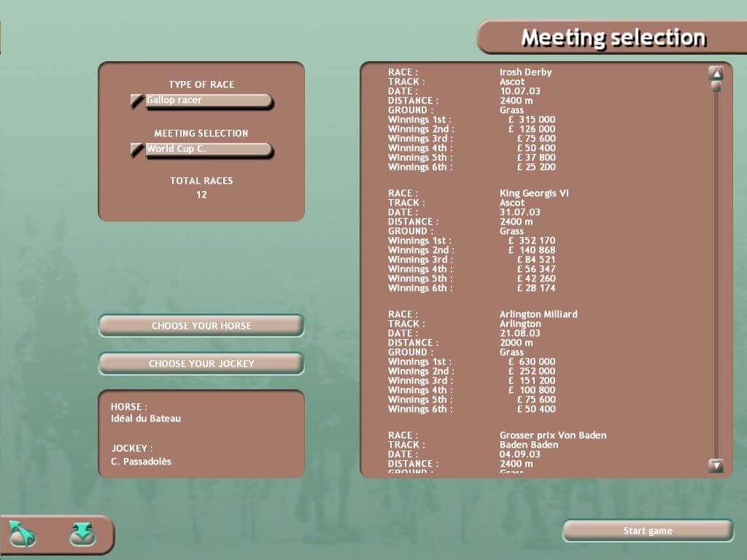This screenshot has height=560, width=747.
Task: Click the TOTAL RACES label
Action: pos(201,181)
